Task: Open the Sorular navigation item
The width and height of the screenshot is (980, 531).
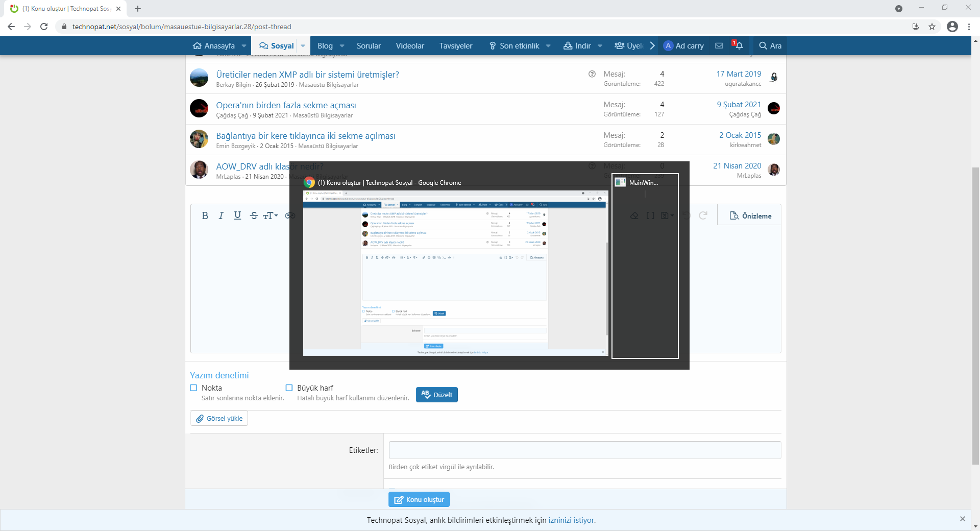Action: coord(369,45)
